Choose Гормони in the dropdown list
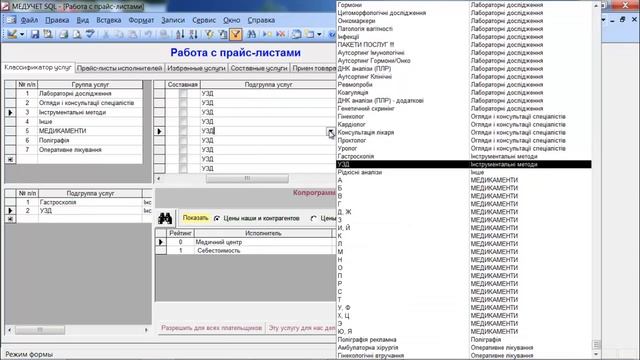The height and width of the screenshot is (360, 640). (464, 5)
